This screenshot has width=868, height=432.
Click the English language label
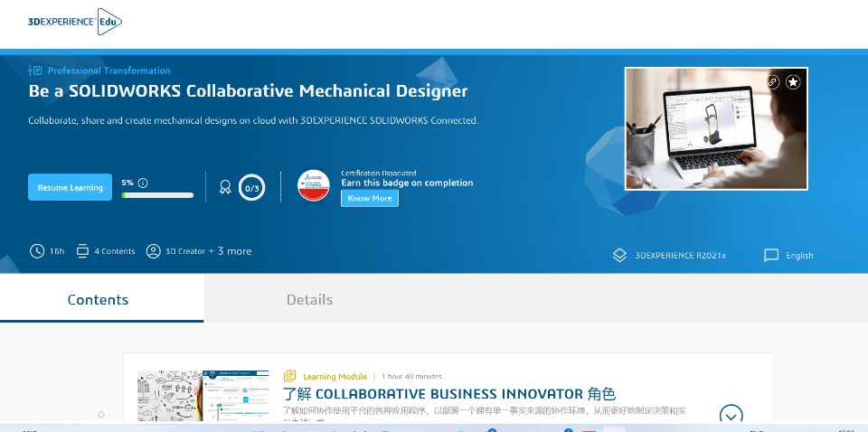(x=799, y=256)
